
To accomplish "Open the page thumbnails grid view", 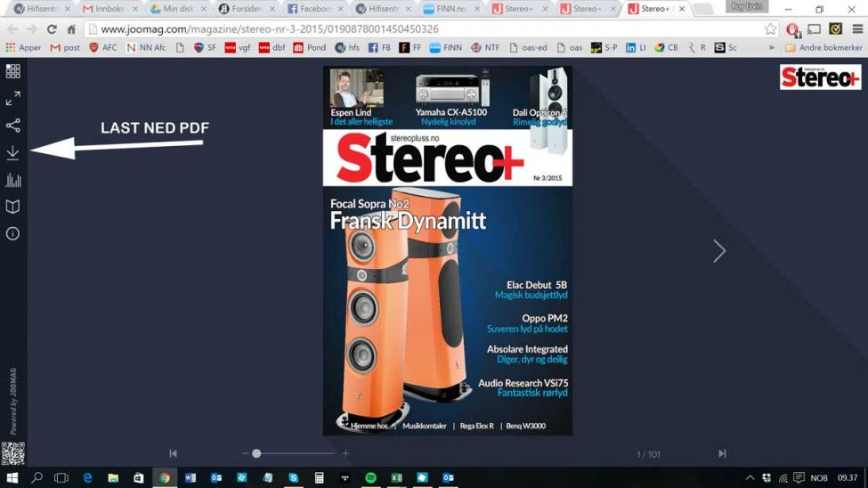I will pyautogui.click(x=12, y=71).
